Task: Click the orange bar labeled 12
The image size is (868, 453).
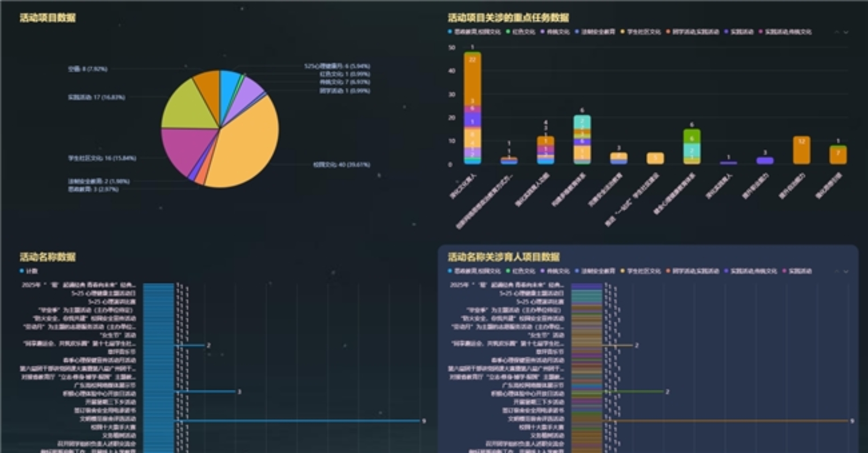Action: (x=801, y=151)
